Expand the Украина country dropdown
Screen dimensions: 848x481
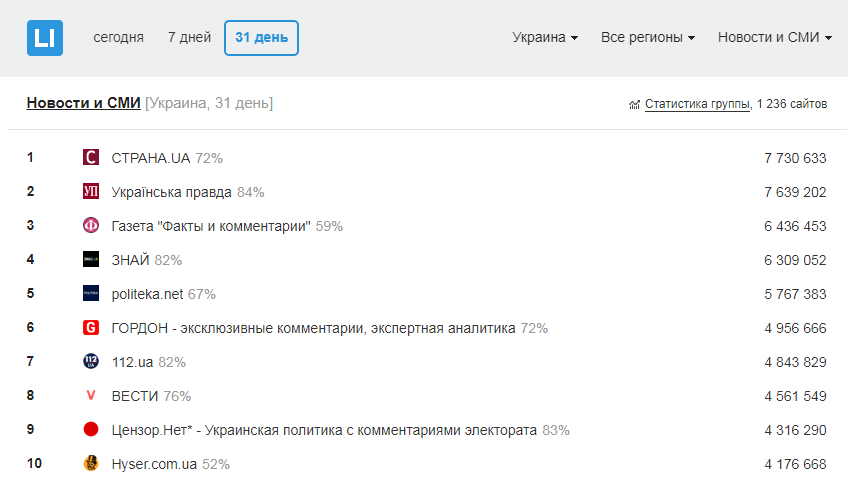[x=545, y=38]
